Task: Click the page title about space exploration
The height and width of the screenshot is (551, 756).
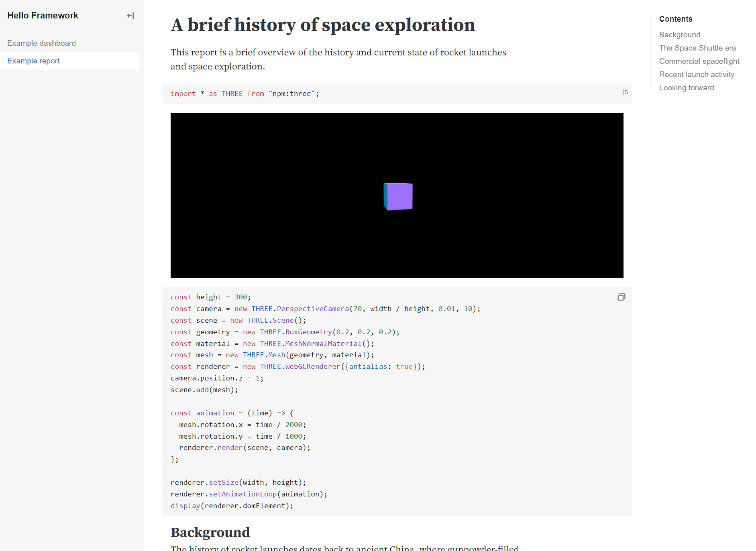Action: pyautogui.click(x=323, y=25)
